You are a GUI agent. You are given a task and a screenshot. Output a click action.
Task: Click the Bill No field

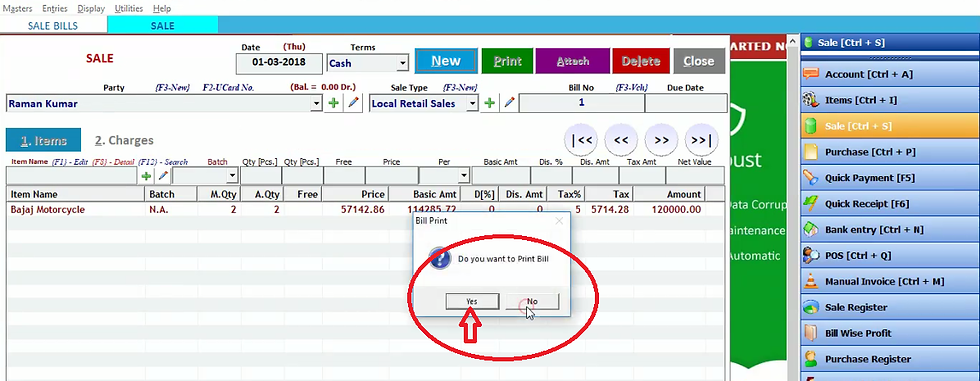pos(581,103)
